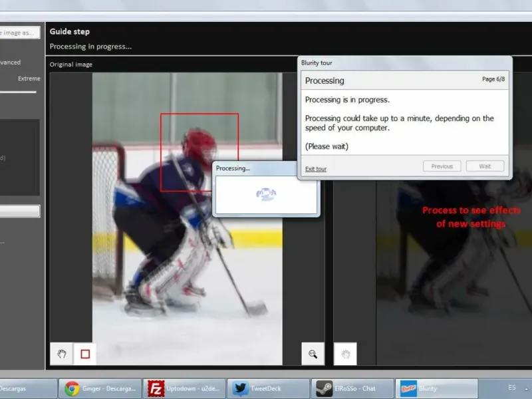Click the Processing spinner dialog
The width and height of the screenshot is (532, 399).
coord(266,189)
